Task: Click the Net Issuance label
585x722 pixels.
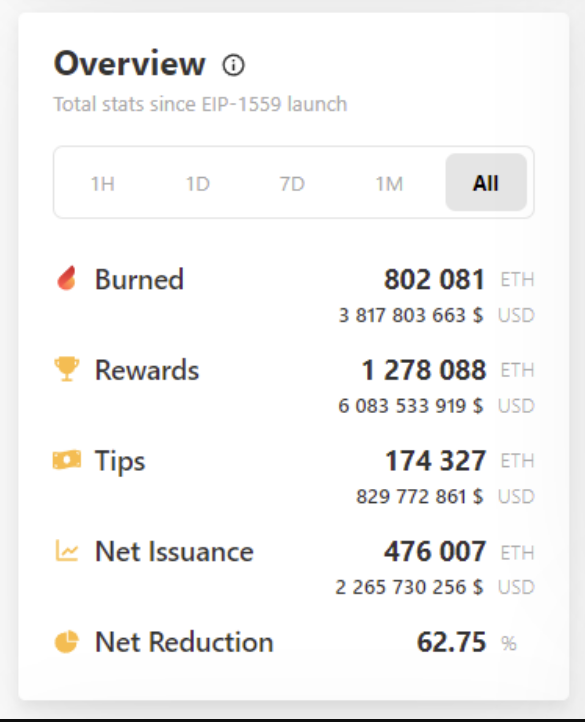Action: pyautogui.click(x=174, y=551)
